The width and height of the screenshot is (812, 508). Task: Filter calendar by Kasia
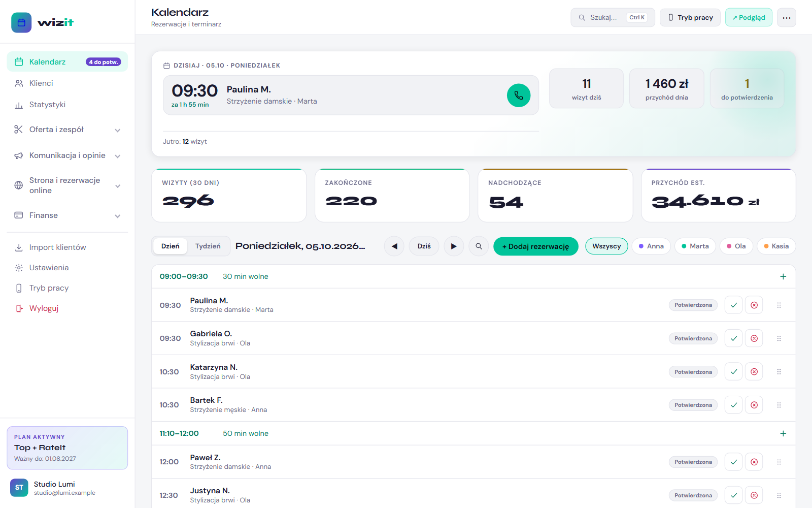776,246
